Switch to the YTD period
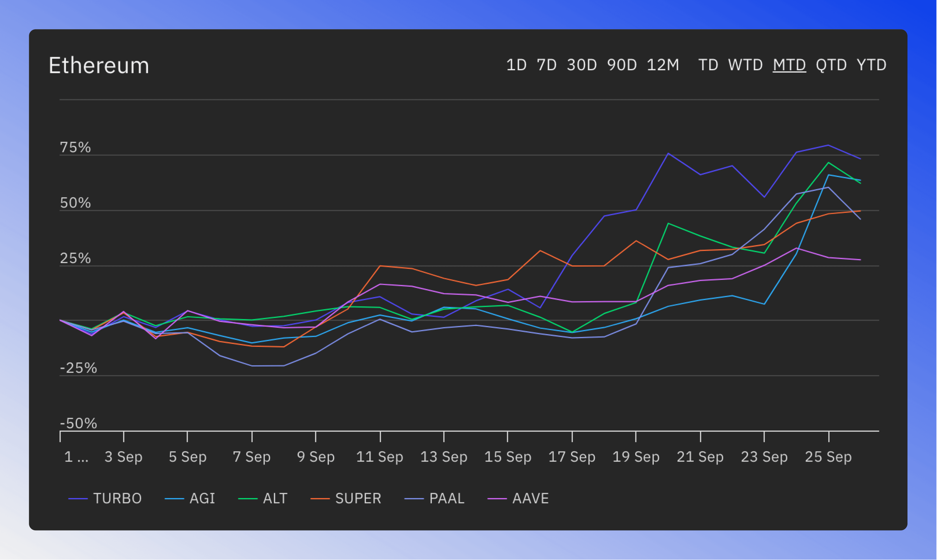 click(x=871, y=65)
